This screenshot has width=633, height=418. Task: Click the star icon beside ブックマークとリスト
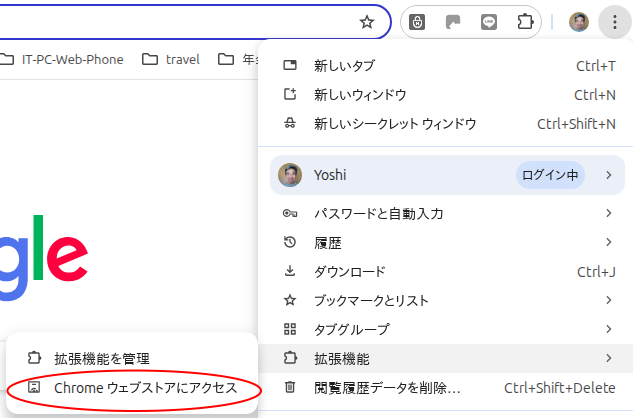pyautogui.click(x=290, y=300)
